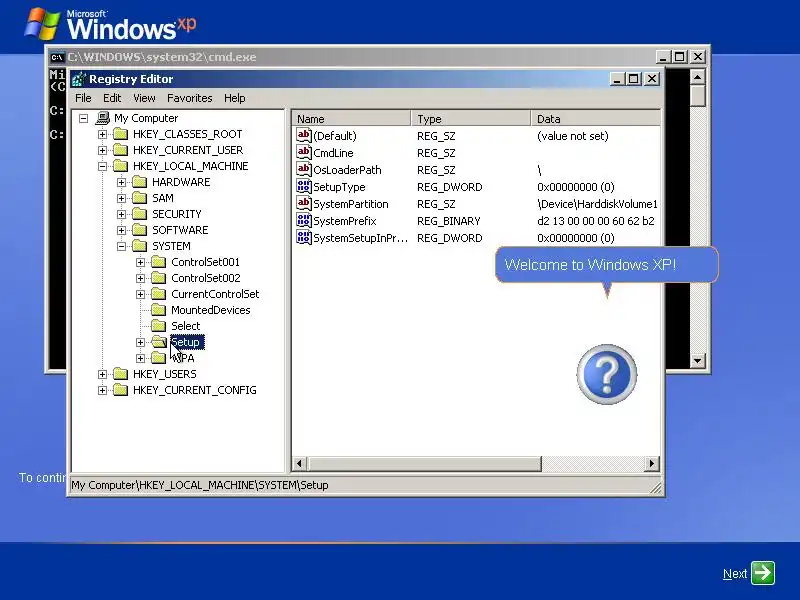
Task: Select the CurrentControlSet key label
Action: click(x=215, y=294)
